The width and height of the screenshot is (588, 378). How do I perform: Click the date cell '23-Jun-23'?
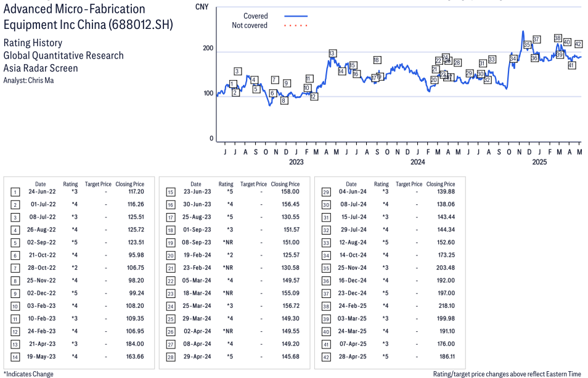(197, 191)
